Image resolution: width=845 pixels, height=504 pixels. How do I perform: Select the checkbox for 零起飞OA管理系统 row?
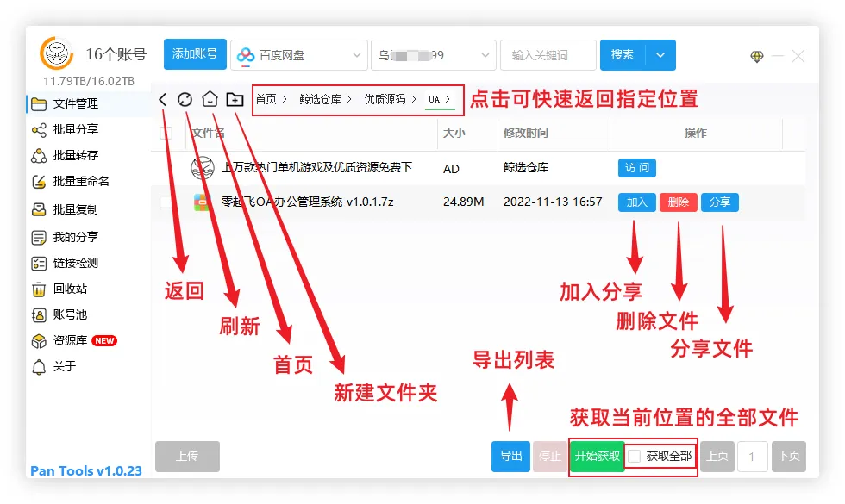coord(167,203)
